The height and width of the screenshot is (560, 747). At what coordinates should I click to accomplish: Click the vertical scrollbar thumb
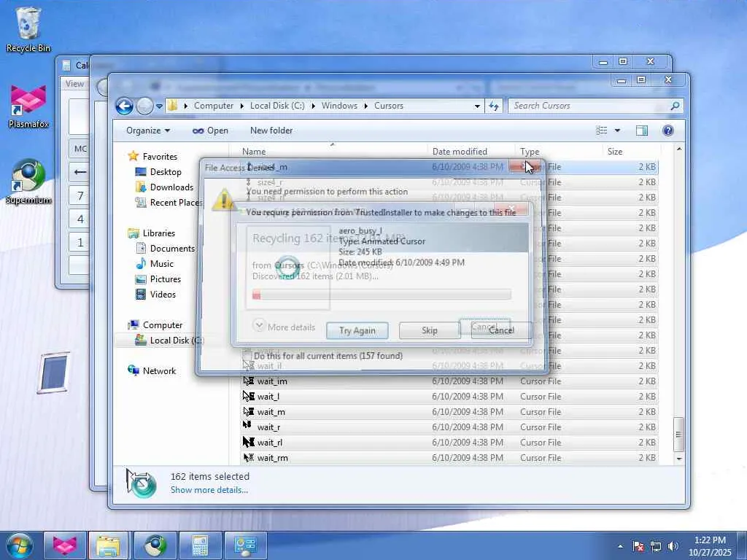click(678, 435)
